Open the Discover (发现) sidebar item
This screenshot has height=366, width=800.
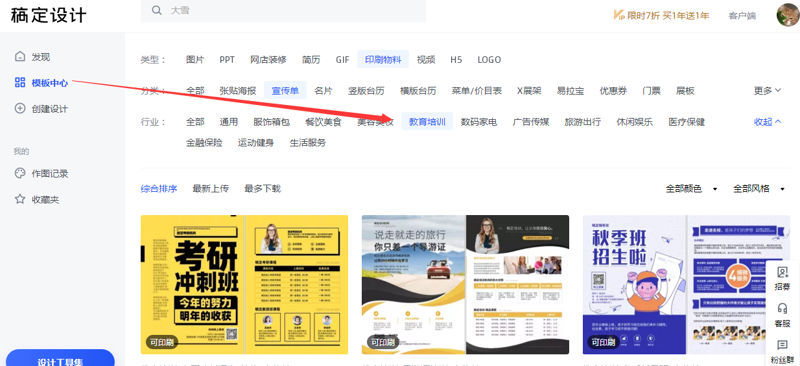pyautogui.click(x=32, y=57)
